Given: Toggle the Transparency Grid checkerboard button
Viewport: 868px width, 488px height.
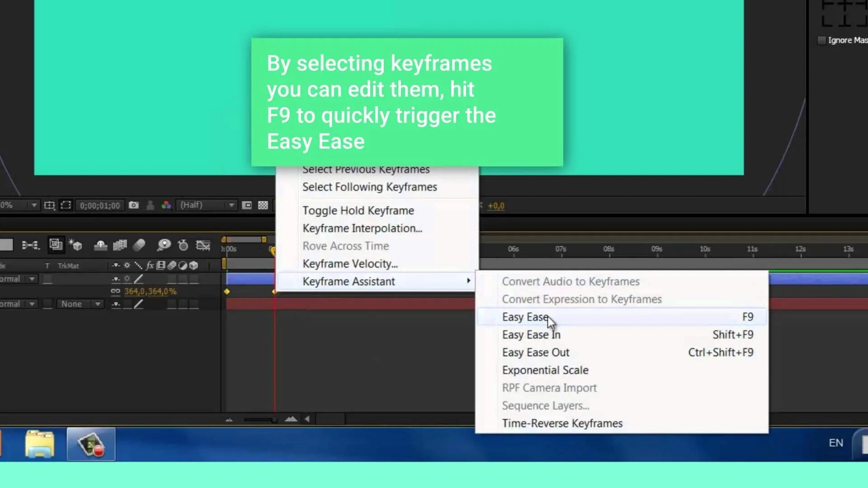Looking at the screenshot, I should [263, 205].
